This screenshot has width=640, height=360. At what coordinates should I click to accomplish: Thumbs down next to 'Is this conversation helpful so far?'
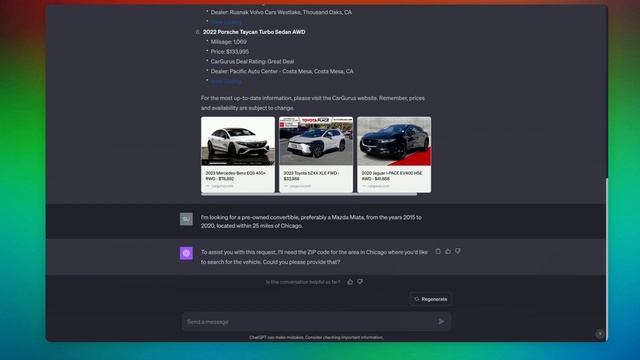point(360,282)
